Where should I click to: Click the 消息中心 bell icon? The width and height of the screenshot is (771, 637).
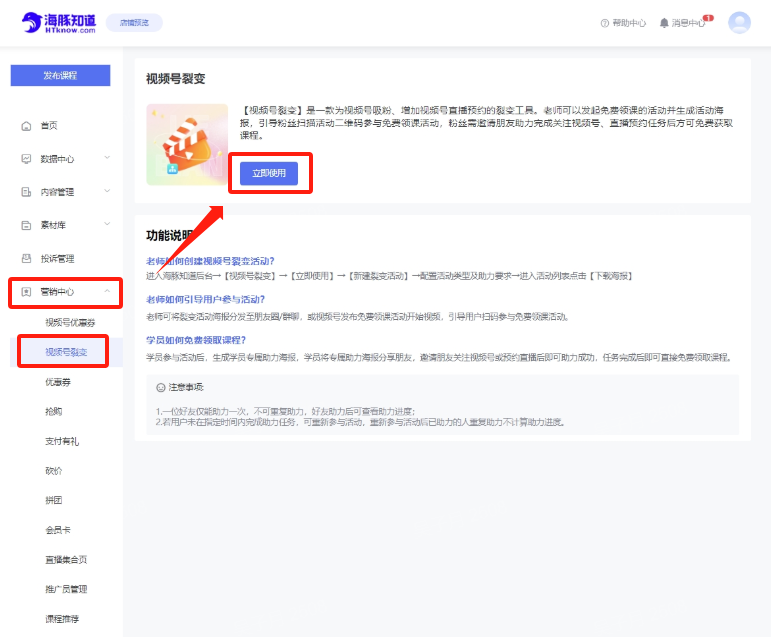pyautogui.click(x=664, y=23)
